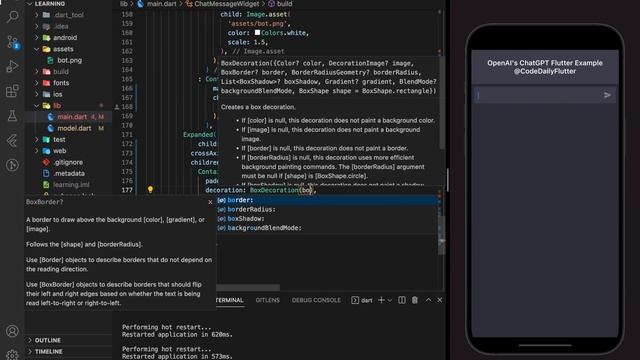
Task: Expand the .idea folder
Action: 37,27
